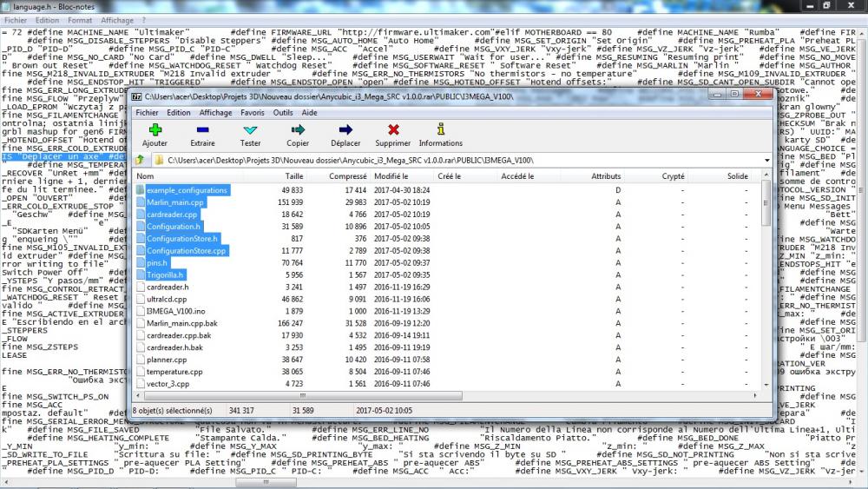Viewport: 868px width, 489px height.
Task: Click the 7-Zip horizontal scrollbar thumb
Action: click(303, 395)
